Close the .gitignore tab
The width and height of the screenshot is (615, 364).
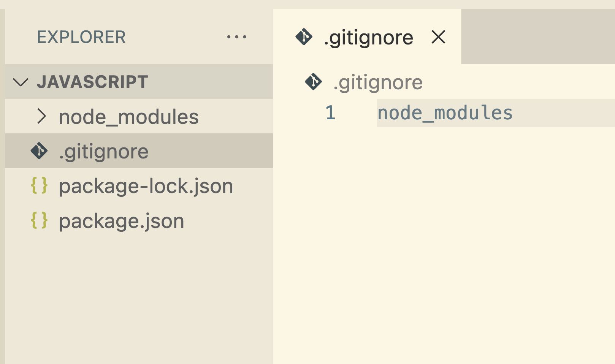tap(438, 37)
